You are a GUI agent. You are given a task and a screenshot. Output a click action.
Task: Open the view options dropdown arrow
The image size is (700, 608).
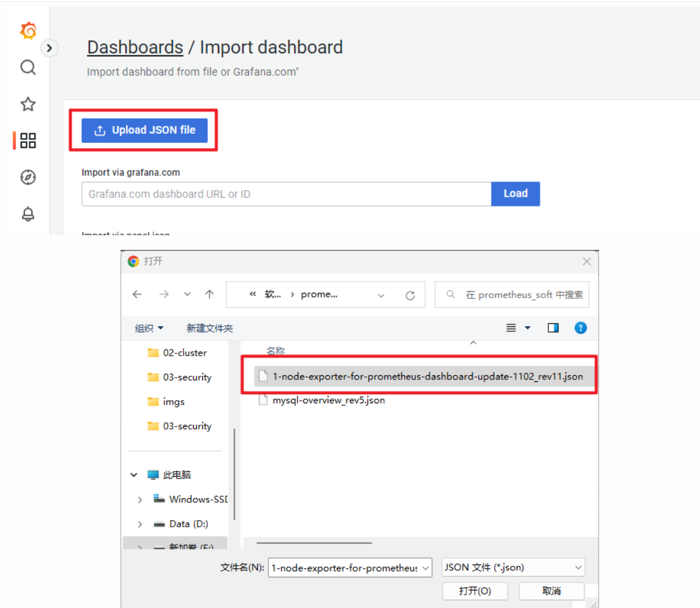(527, 328)
